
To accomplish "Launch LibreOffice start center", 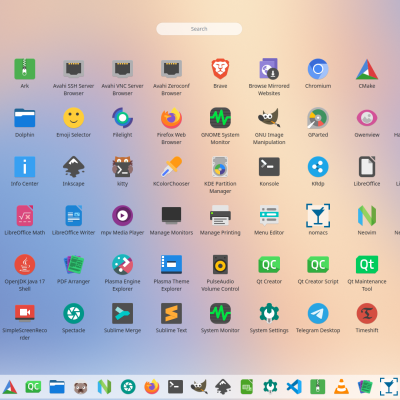I will coord(367,167).
